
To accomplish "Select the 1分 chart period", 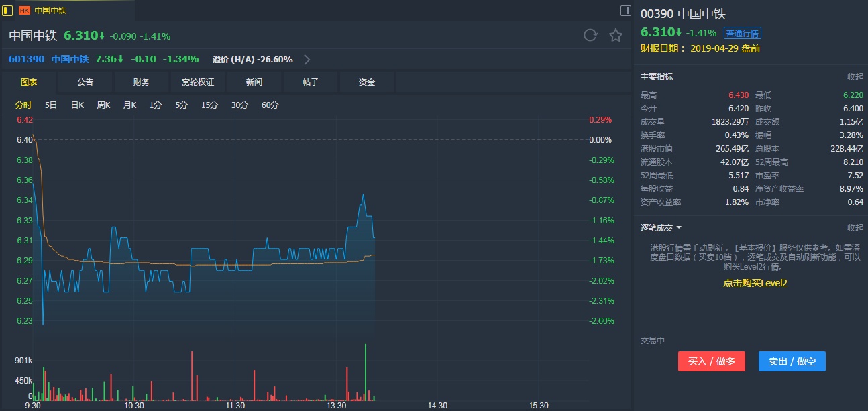I will [x=156, y=105].
